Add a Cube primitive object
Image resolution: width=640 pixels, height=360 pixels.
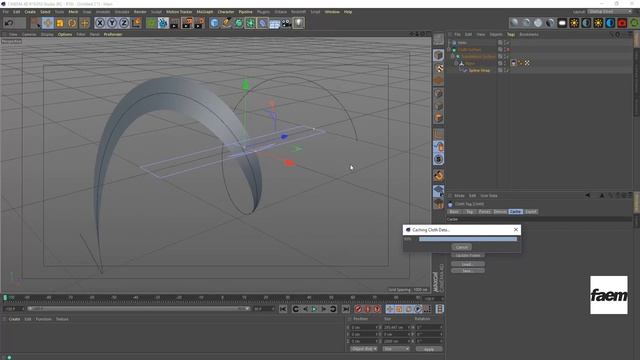click(214, 23)
